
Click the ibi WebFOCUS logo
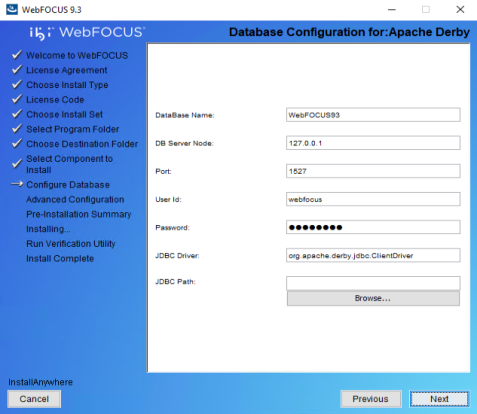(87, 33)
